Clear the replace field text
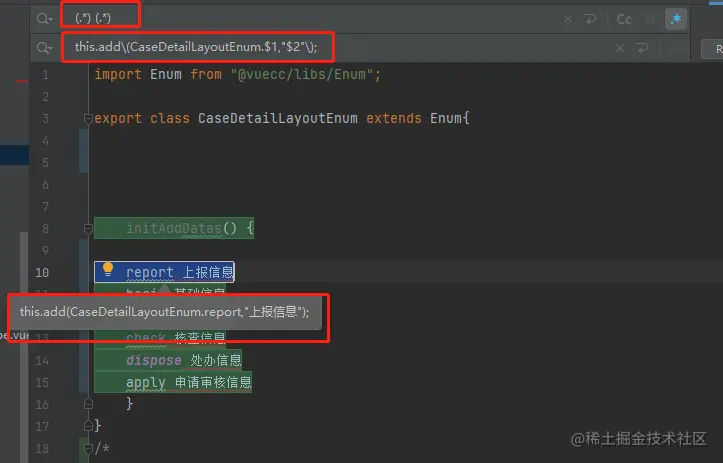The width and height of the screenshot is (723, 463). [620, 48]
